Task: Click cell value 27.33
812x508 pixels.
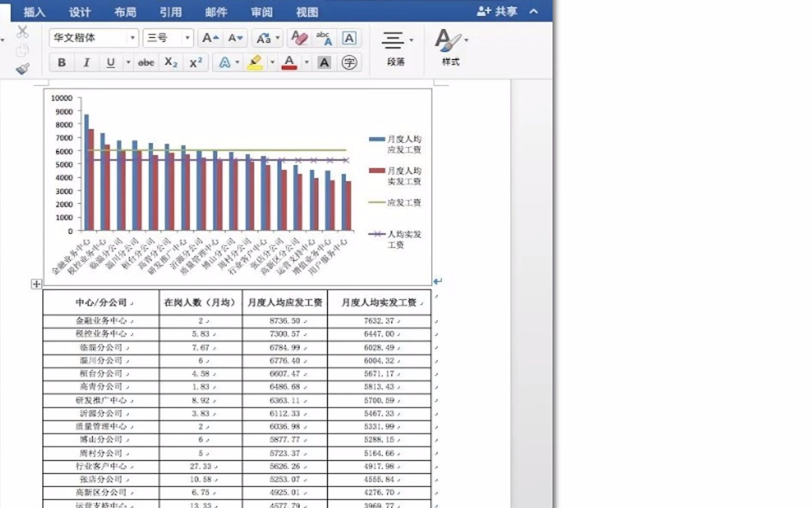Action: [x=201, y=466]
